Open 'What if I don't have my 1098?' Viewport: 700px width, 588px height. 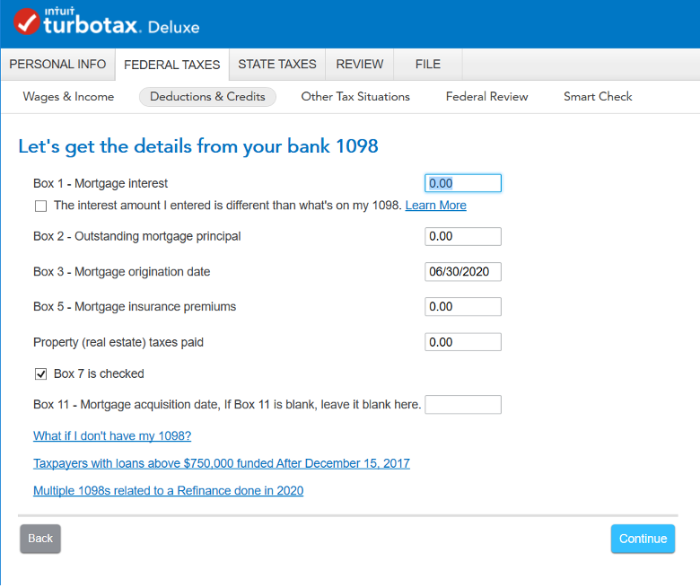(x=112, y=435)
